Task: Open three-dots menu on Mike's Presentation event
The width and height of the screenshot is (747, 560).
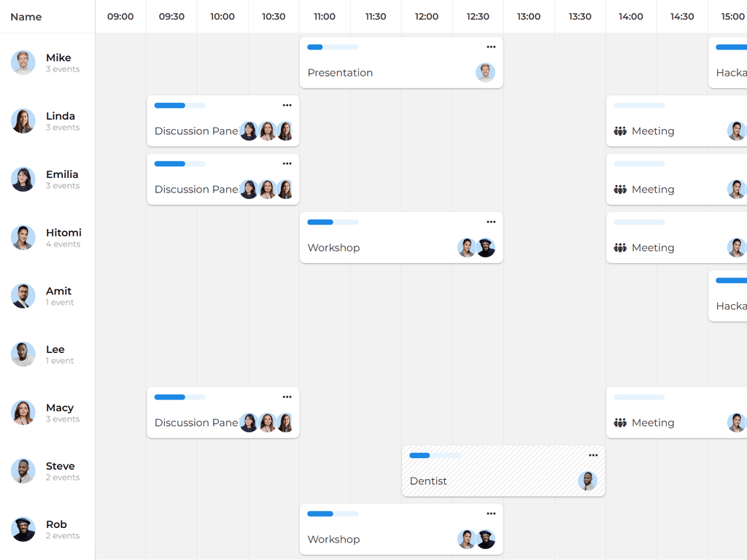Action: [491, 47]
